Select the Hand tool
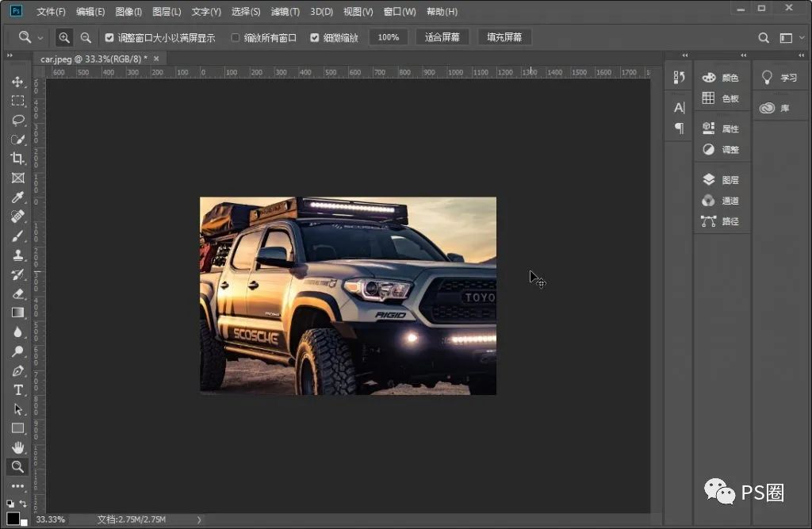812x529 pixels. tap(17, 447)
